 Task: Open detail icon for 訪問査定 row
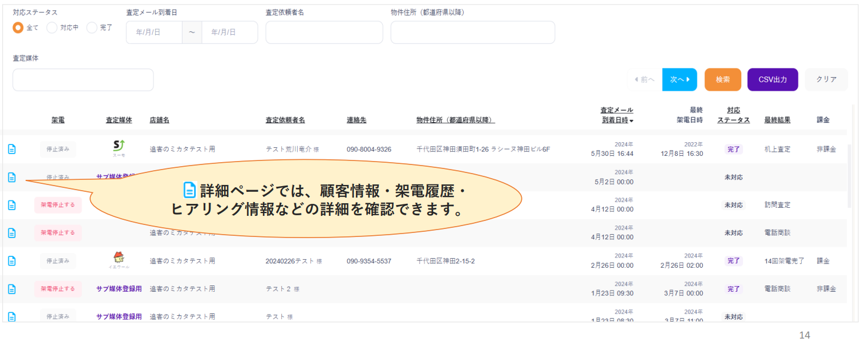11,205
